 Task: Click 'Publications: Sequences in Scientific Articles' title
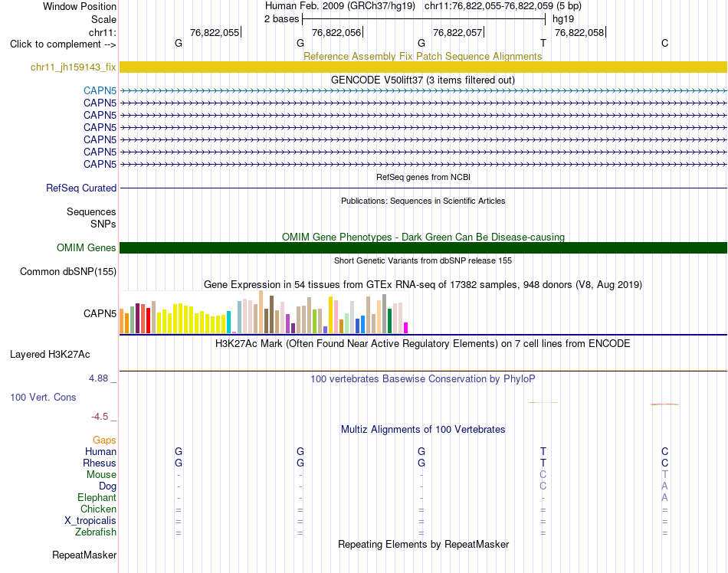click(423, 201)
